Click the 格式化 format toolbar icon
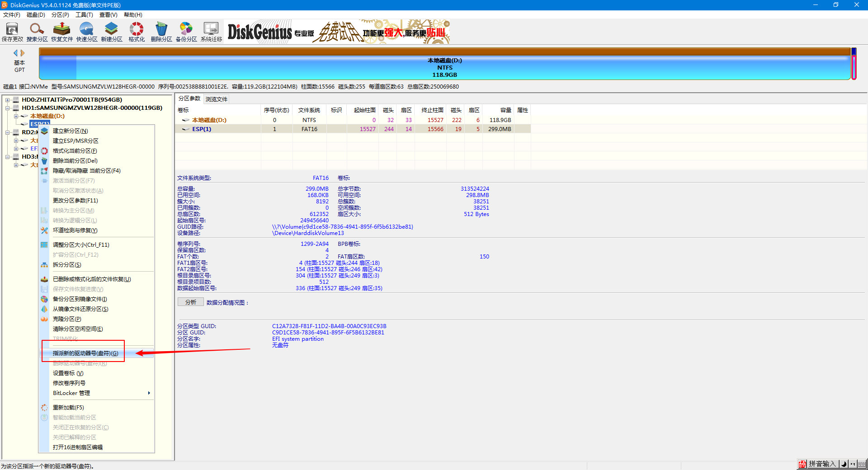 coord(137,32)
